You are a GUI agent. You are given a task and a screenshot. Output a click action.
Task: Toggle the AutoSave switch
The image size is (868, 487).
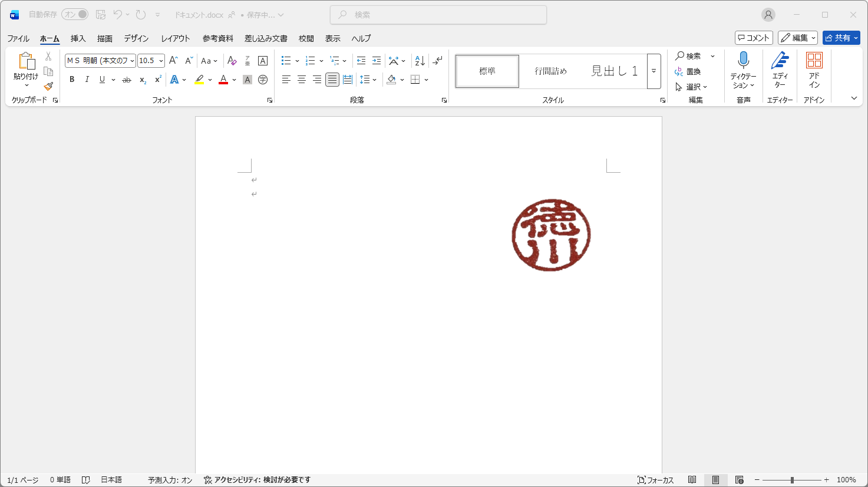(75, 15)
